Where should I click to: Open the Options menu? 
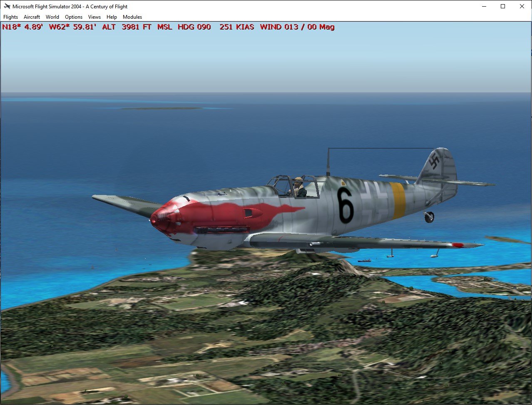(x=74, y=17)
